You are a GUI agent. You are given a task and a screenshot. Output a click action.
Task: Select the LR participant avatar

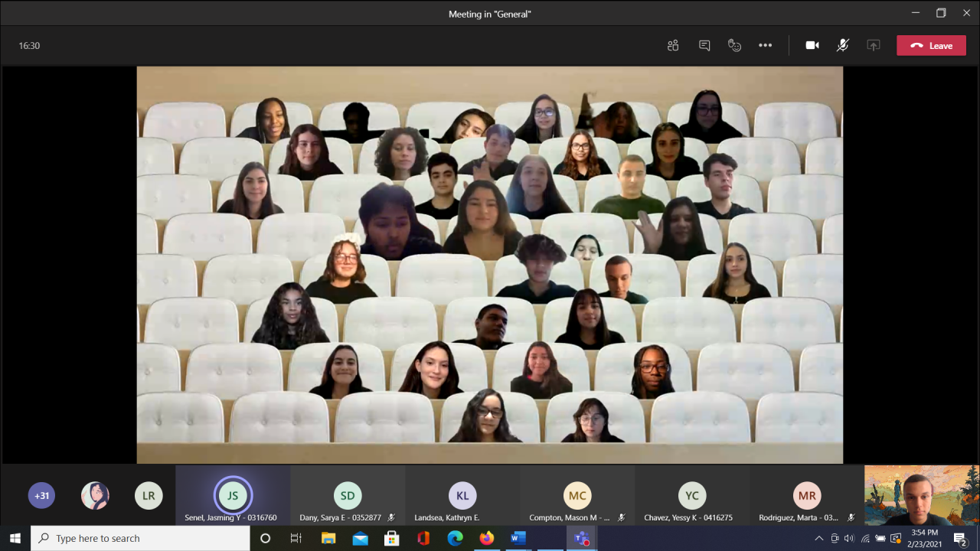(149, 495)
